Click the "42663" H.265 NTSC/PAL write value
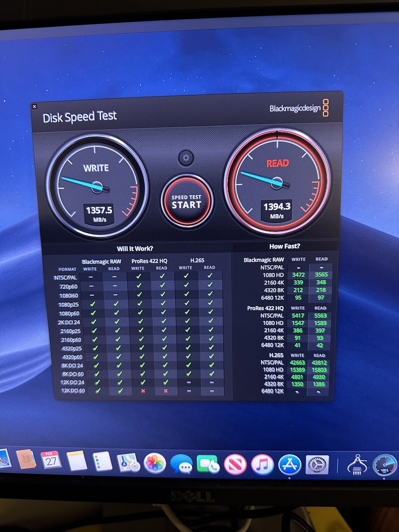The width and height of the screenshot is (399, 532). (297, 362)
